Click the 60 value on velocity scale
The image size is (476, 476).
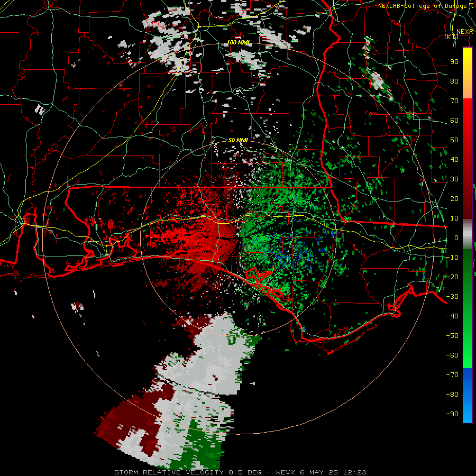pyautogui.click(x=454, y=121)
